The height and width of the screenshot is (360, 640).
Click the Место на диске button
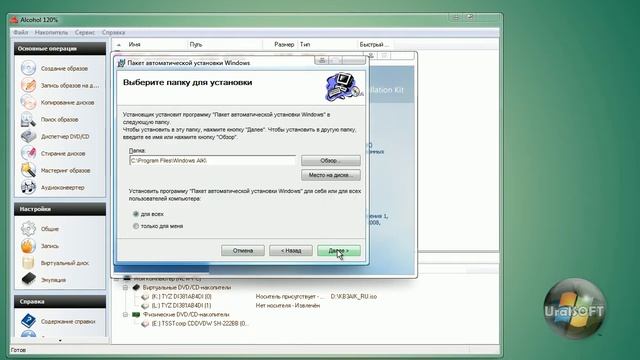point(331,175)
